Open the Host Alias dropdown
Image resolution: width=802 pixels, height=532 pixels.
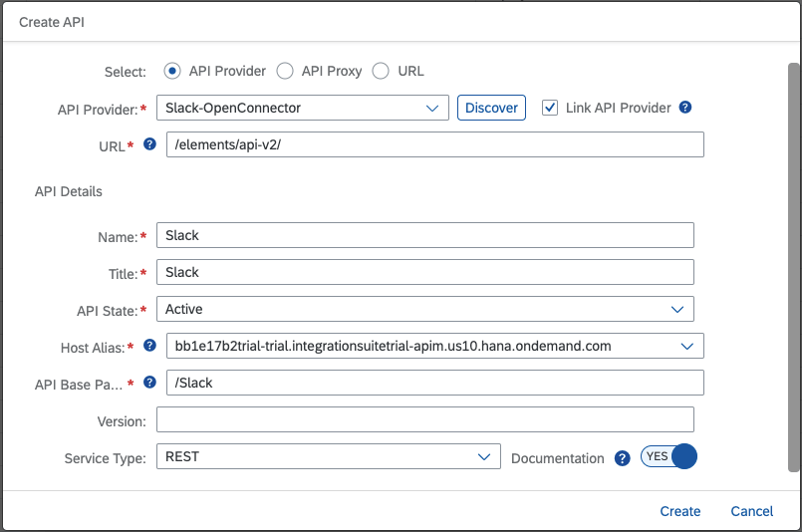point(435,346)
